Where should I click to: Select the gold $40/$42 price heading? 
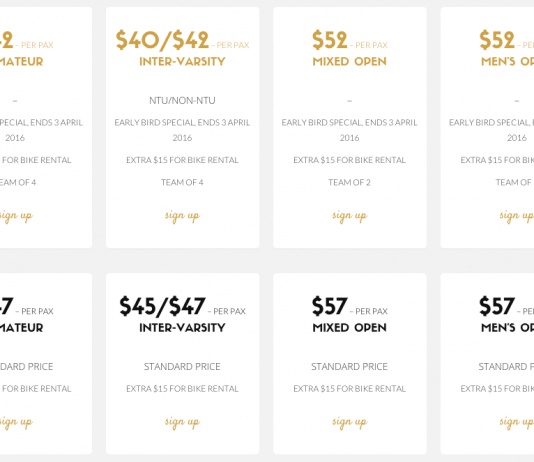pyautogui.click(x=162, y=40)
